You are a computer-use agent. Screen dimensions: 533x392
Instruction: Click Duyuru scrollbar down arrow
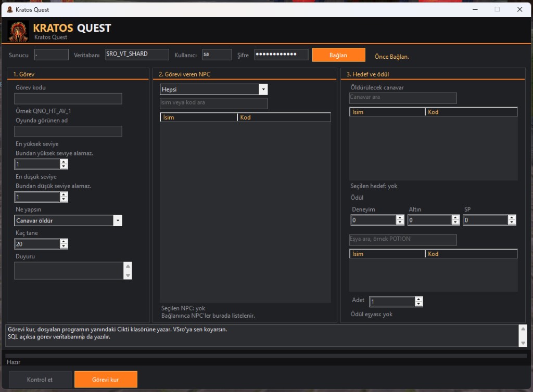128,275
